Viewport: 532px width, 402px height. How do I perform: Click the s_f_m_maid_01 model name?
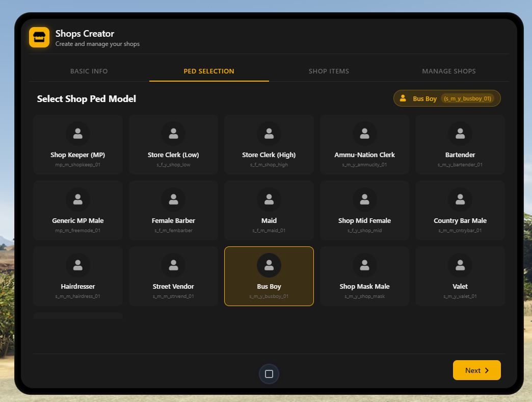point(269,231)
